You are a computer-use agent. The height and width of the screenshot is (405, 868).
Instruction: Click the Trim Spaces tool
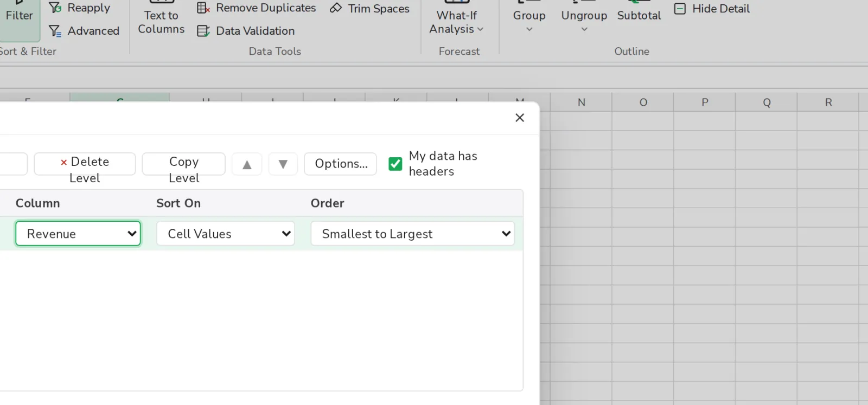[x=369, y=9]
